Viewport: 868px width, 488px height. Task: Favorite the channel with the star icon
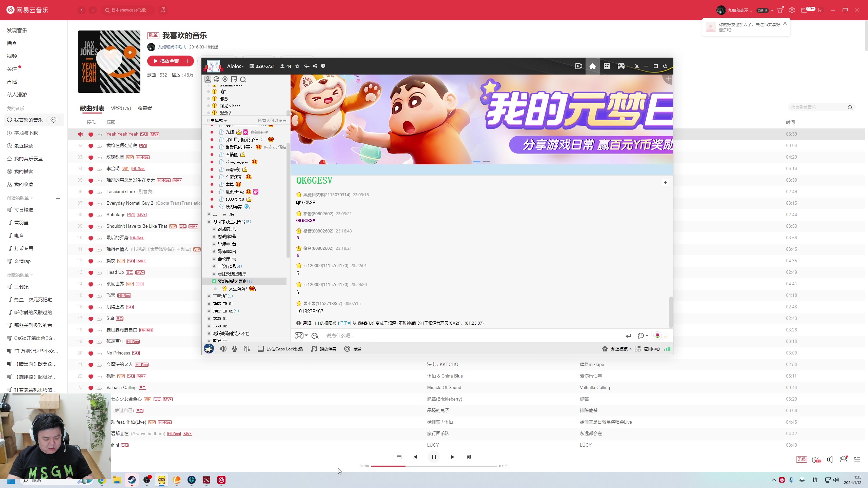click(297, 66)
